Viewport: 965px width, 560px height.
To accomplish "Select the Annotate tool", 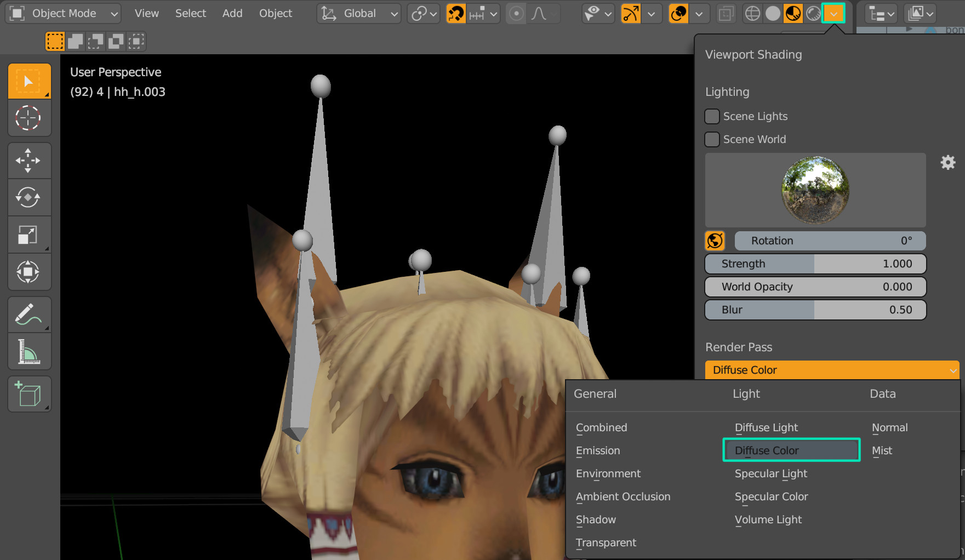I will coord(29,315).
